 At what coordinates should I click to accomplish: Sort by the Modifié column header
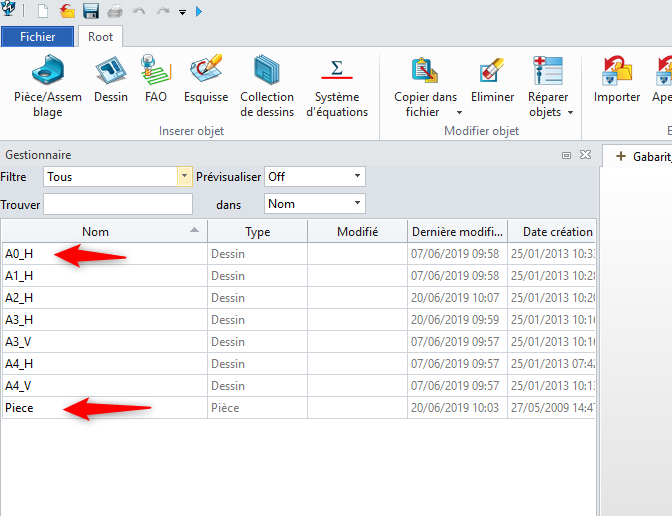(x=357, y=232)
